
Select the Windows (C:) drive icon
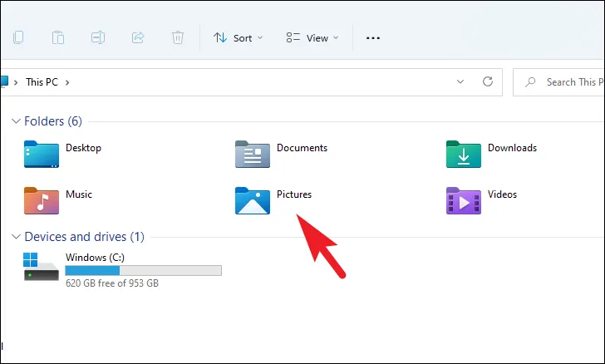(42, 266)
